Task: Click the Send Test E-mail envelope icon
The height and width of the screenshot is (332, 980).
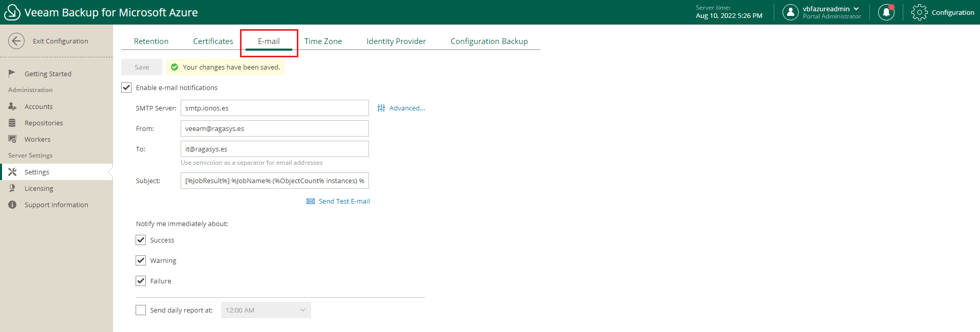Action: click(x=311, y=202)
